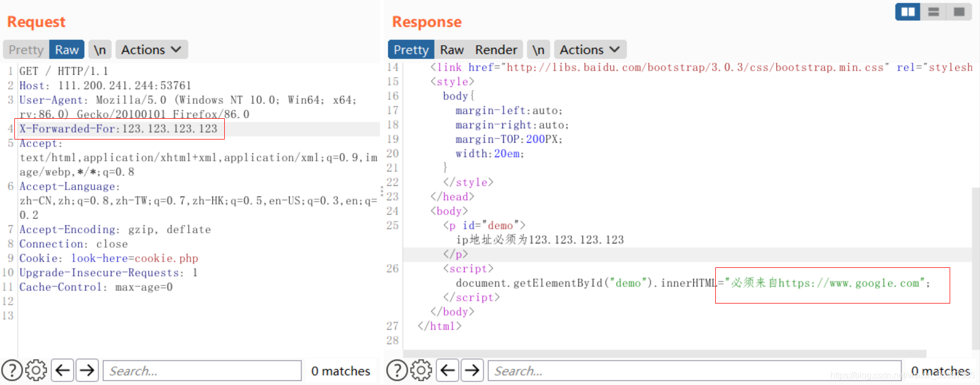The width and height of the screenshot is (980, 385).
Task: Click the Host header line
Action: (105, 86)
